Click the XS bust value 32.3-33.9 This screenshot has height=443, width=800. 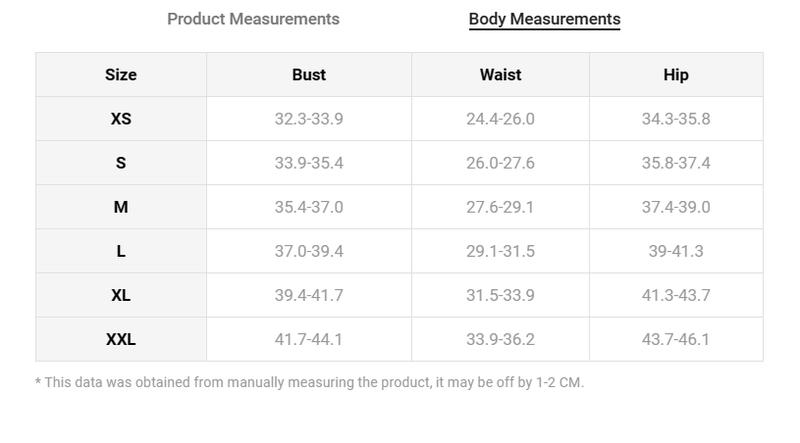pos(309,119)
